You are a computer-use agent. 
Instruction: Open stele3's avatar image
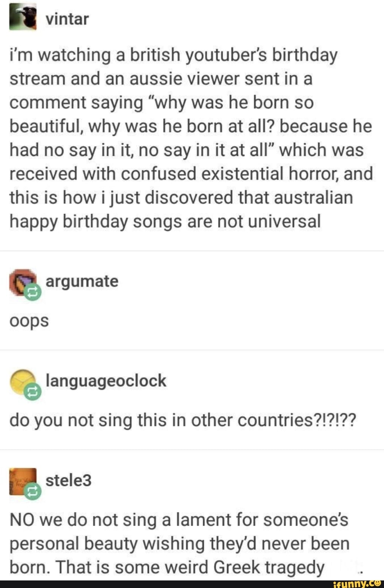[x=23, y=482]
